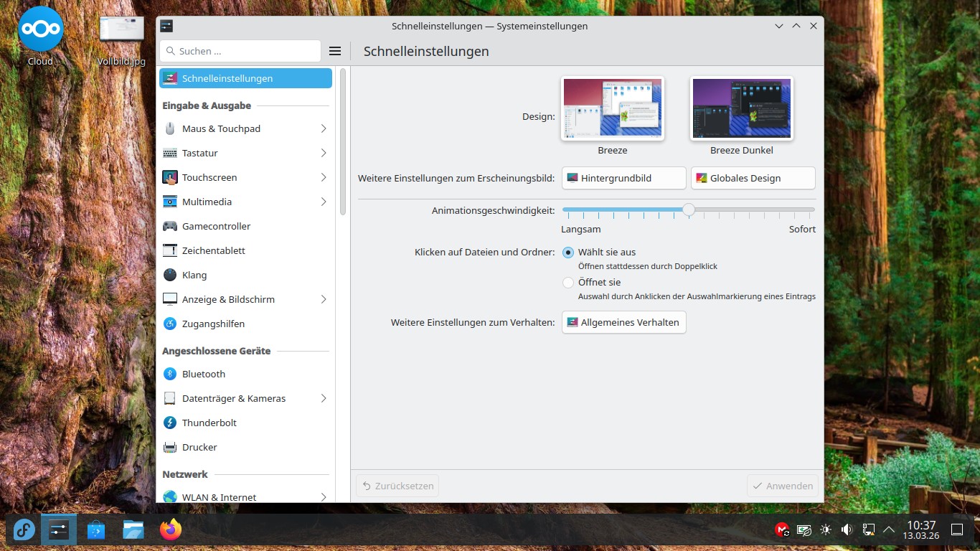Click the Klang sound icon

[x=170, y=275]
